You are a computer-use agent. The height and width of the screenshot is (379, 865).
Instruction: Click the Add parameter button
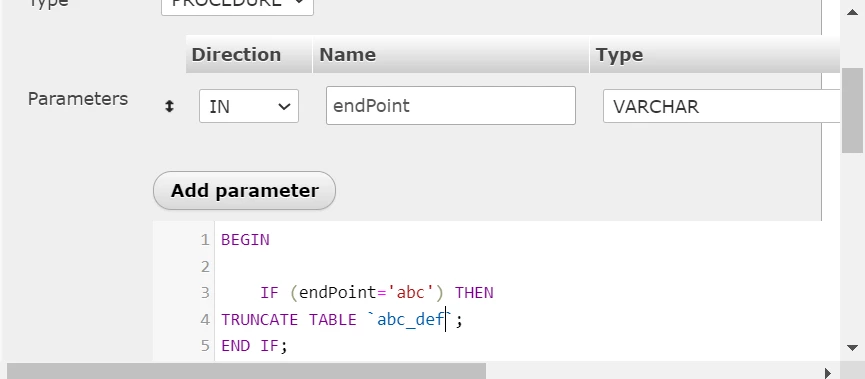click(x=244, y=190)
